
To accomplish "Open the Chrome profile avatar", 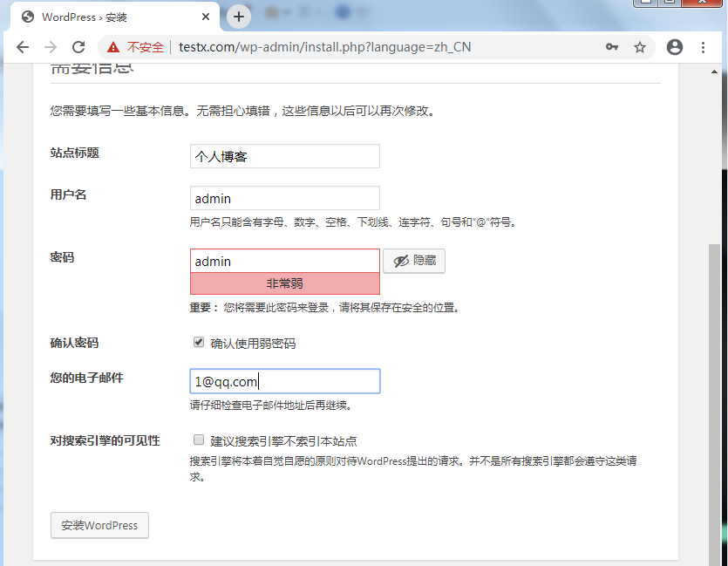I will tap(674, 47).
